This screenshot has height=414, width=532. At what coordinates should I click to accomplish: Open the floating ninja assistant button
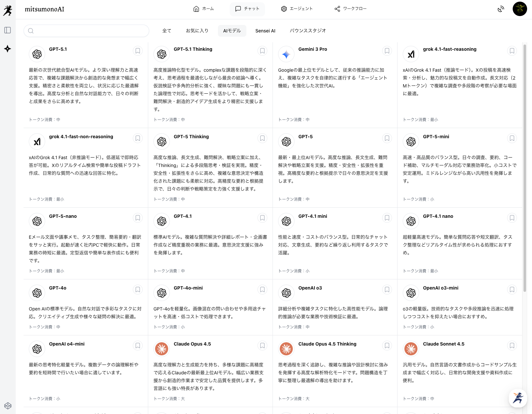click(518, 398)
